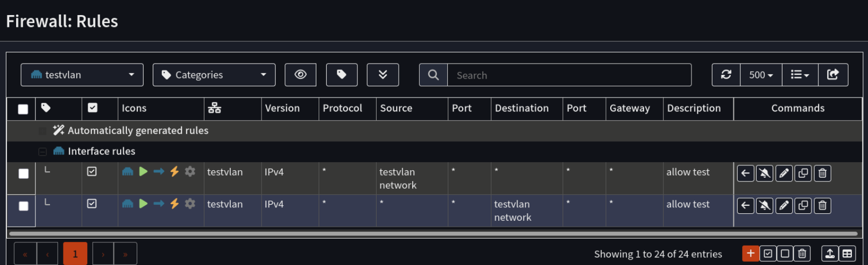This screenshot has height=265, width=868.
Task: Click the export share icon button
Action: click(x=833, y=75)
